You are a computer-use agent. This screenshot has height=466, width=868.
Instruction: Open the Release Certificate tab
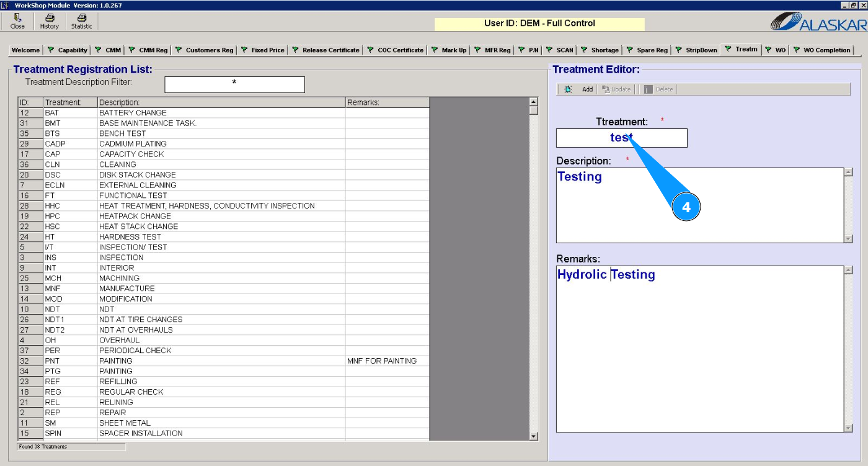[325, 50]
